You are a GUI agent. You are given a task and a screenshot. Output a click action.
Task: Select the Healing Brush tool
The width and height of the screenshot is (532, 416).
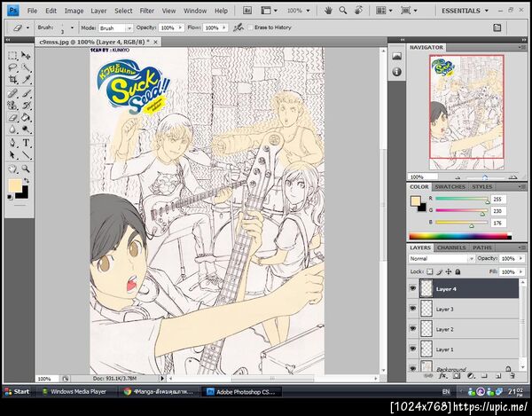tap(13, 93)
